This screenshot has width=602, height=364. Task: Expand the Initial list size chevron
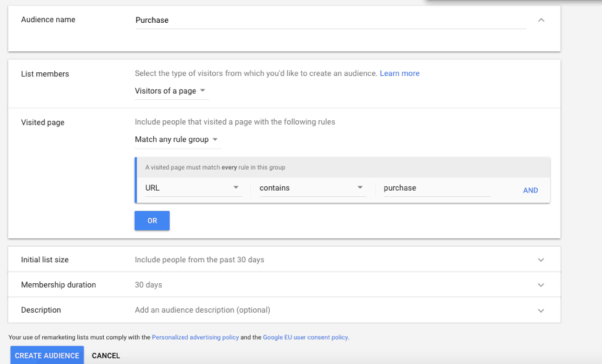click(541, 260)
